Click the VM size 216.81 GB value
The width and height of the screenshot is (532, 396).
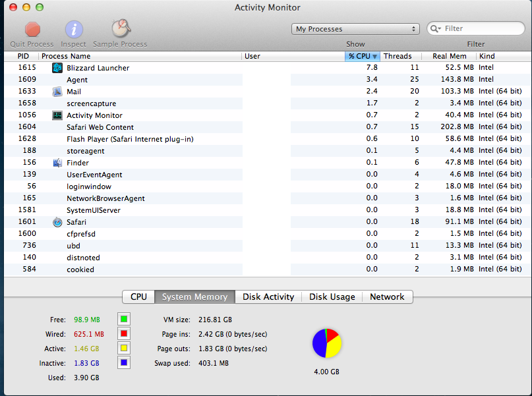[x=215, y=320]
